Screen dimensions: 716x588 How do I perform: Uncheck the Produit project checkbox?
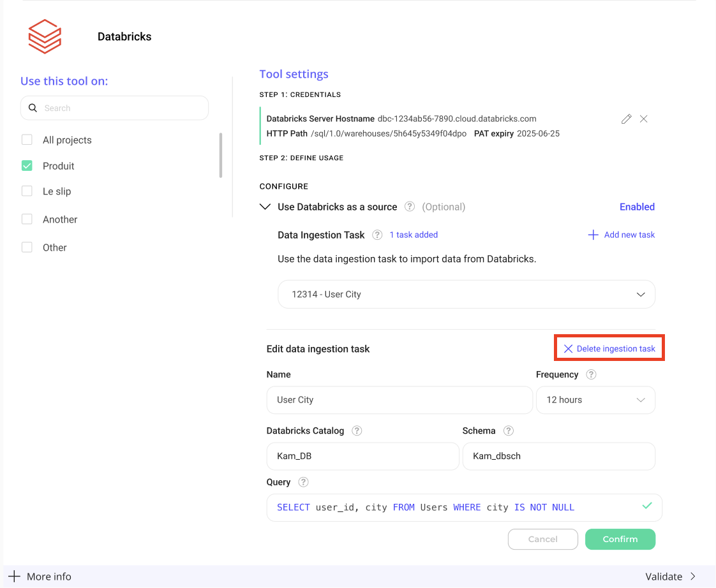coord(27,166)
